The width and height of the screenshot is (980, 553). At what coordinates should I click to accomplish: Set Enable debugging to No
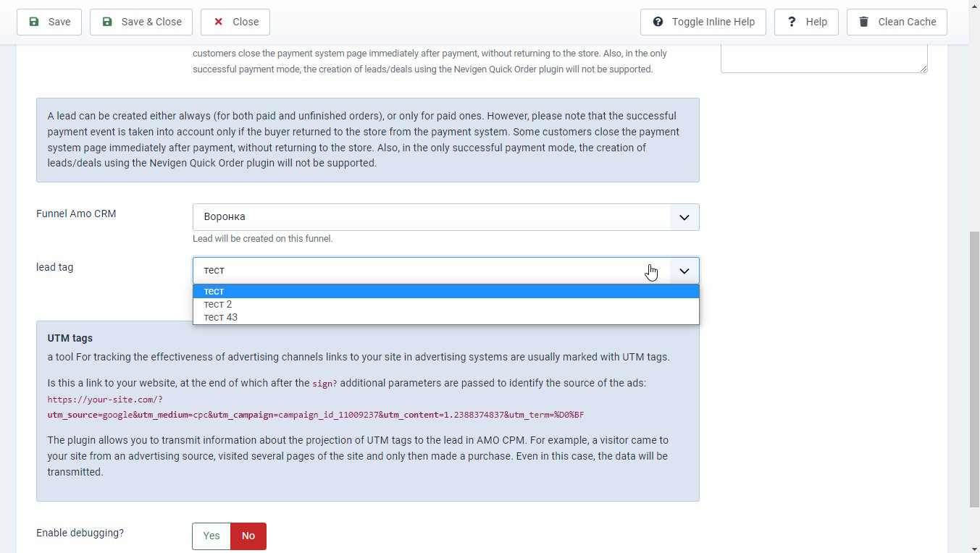pos(248,536)
